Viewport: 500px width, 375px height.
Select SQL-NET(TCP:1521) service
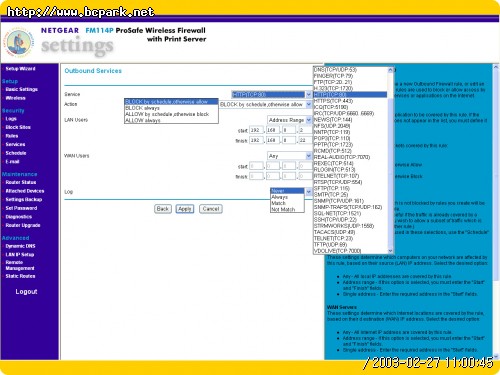click(x=350, y=213)
